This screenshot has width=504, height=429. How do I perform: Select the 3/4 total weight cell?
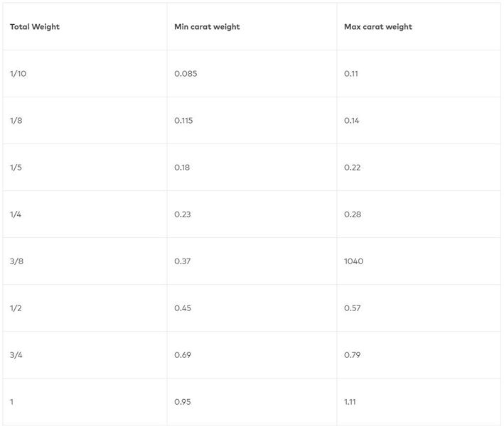click(x=16, y=355)
